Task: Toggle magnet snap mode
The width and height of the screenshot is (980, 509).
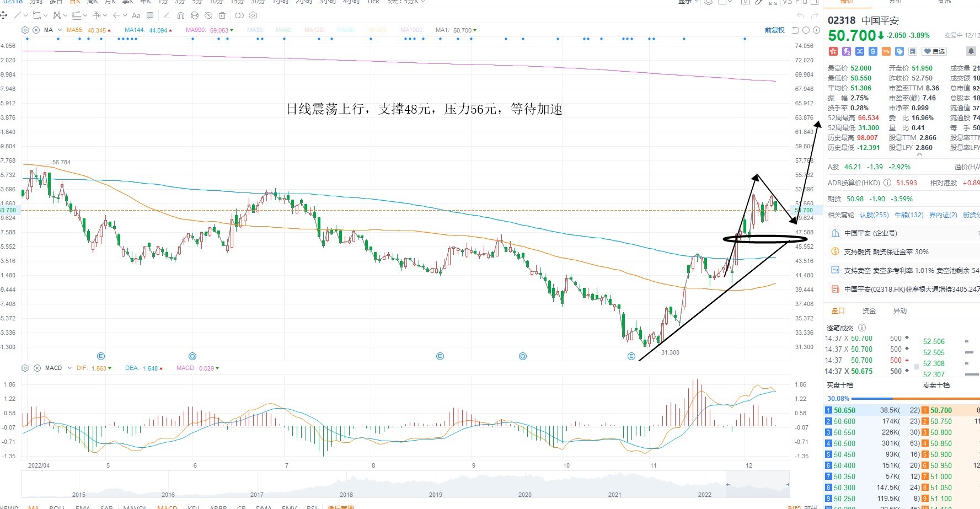Action: coord(181,15)
